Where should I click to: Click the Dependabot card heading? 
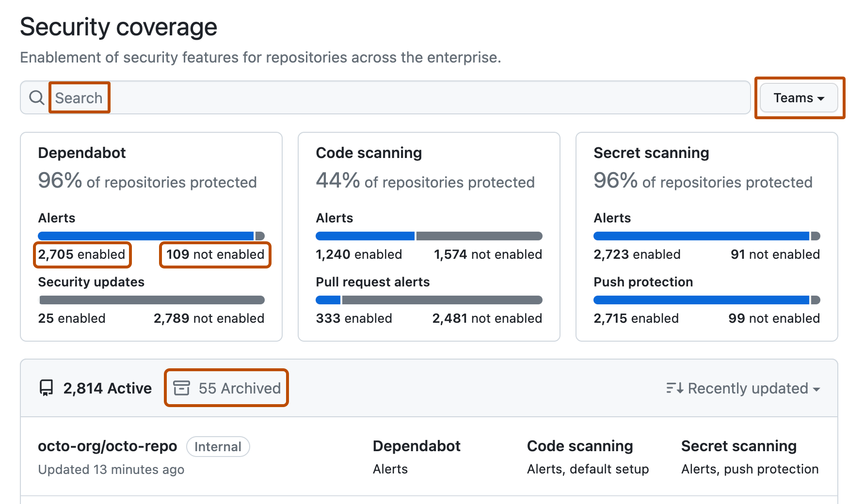tap(82, 153)
